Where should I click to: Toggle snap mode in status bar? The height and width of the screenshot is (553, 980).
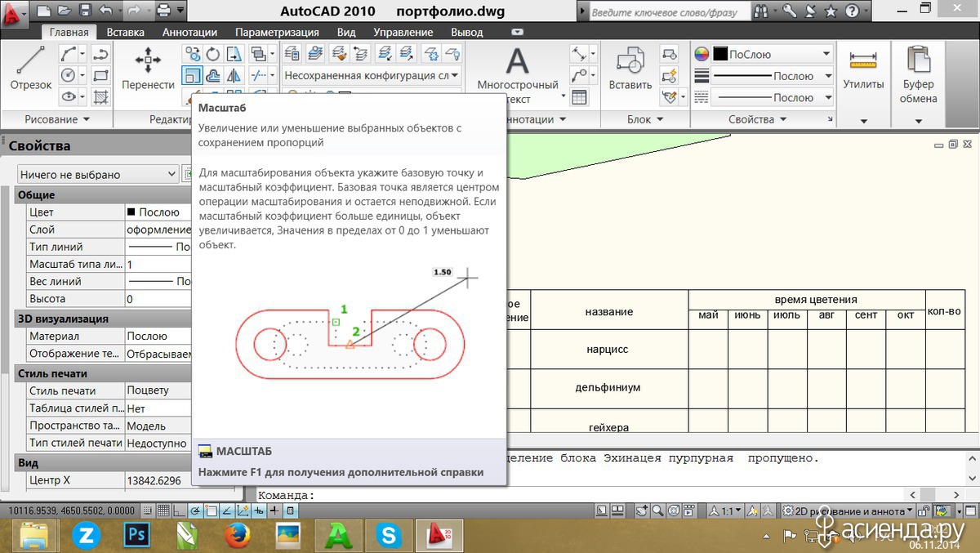pyautogui.click(x=149, y=511)
